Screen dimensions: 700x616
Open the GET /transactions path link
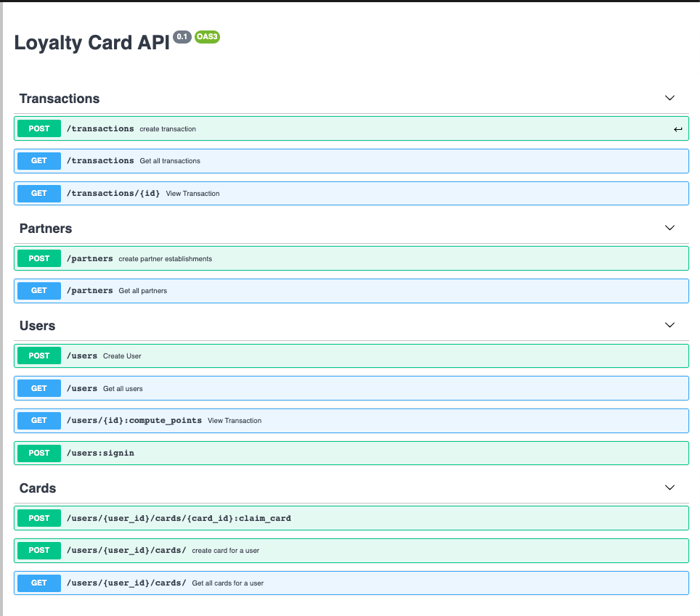pos(100,160)
